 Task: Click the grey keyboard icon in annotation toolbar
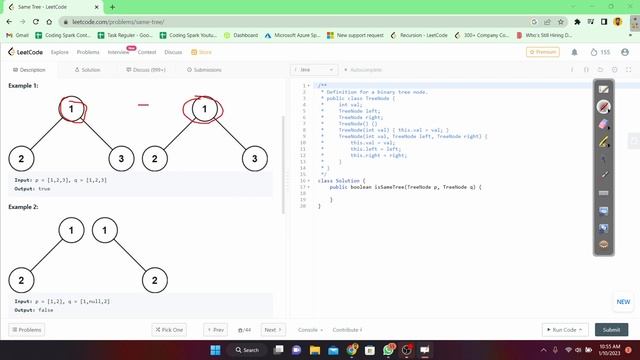[603, 193]
